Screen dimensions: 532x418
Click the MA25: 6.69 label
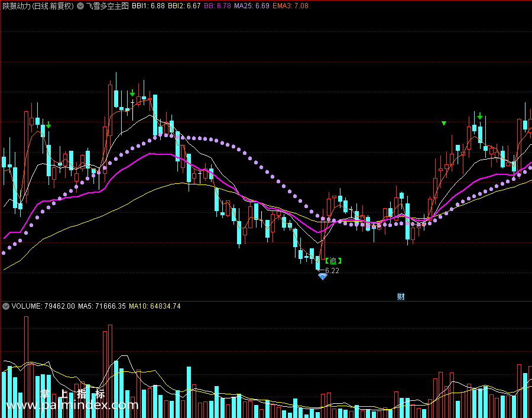click(252, 6)
